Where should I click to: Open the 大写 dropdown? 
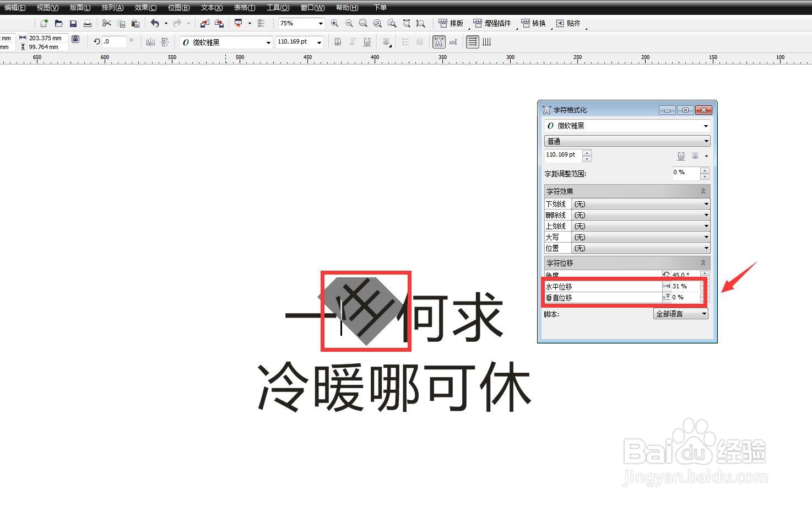(x=641, y=237)
